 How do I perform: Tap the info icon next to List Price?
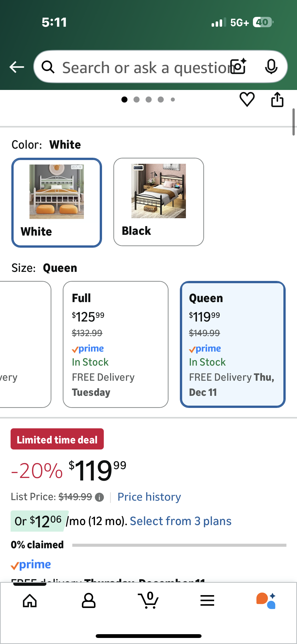[x=99, y=497]
